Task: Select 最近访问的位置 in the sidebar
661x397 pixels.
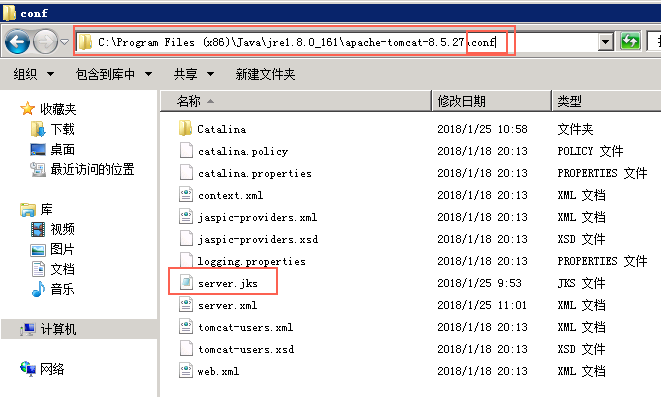Action: click(92, 169)
